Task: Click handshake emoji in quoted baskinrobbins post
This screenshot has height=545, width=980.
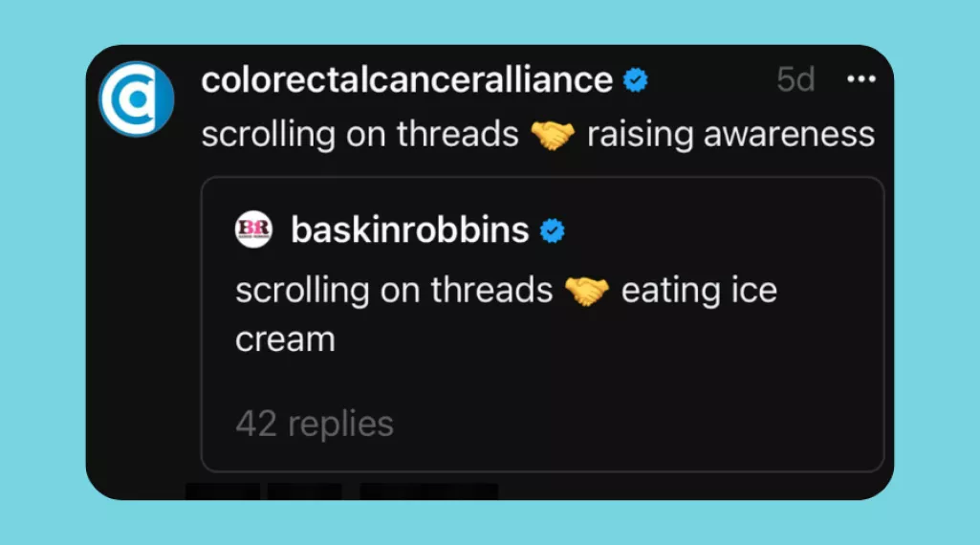Action: tap(587, 291)
